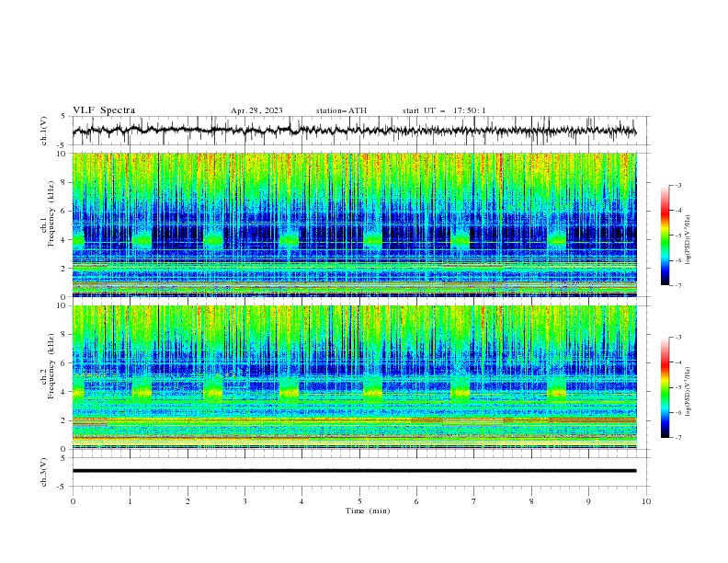
Task: Click the 'Time (min)' axis label
Action: [x=368, y=511]
